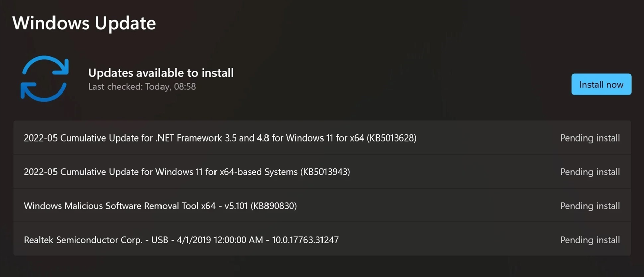
Task: Click the Realtek driver version 10.0.17763.31247
Action: (305, 240)
